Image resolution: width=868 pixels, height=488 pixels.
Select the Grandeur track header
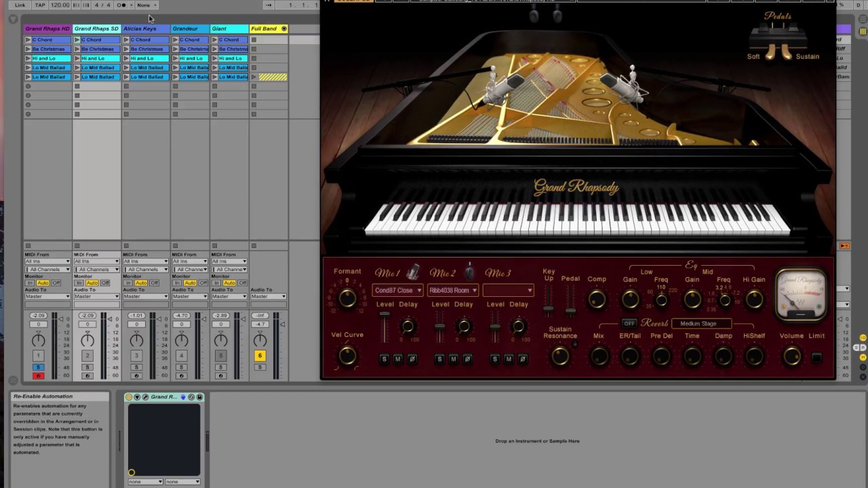pyautogui.click(x=190, y=28)
